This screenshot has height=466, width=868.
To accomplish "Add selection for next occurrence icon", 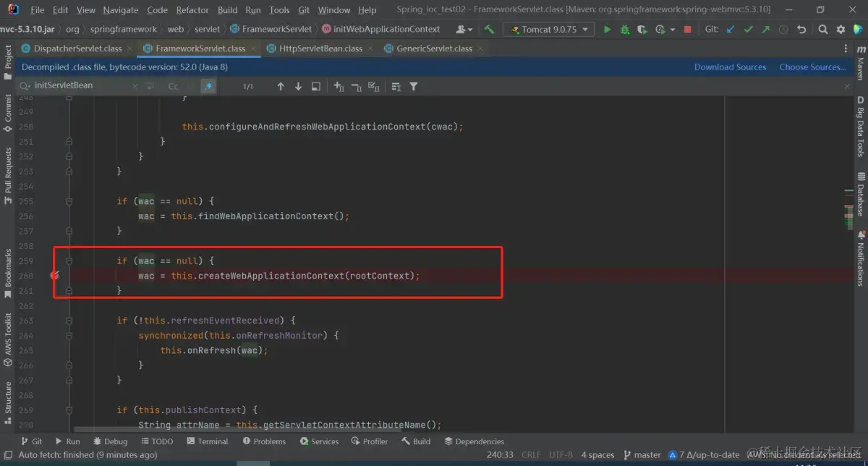I will 339,86.
